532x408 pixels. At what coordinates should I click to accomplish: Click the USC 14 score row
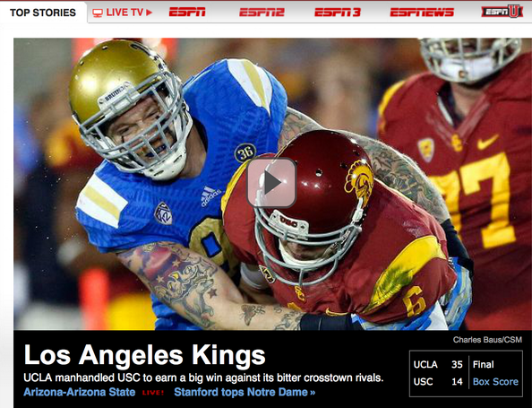point(438,381)
